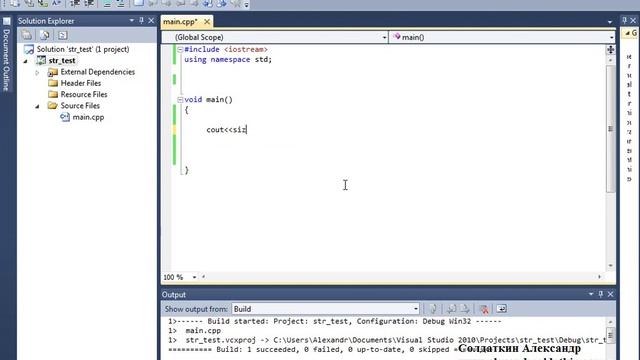This screenshot has height=360, width=640.
Task: Close the Solution Explorer panel
Action: [151, 20]
